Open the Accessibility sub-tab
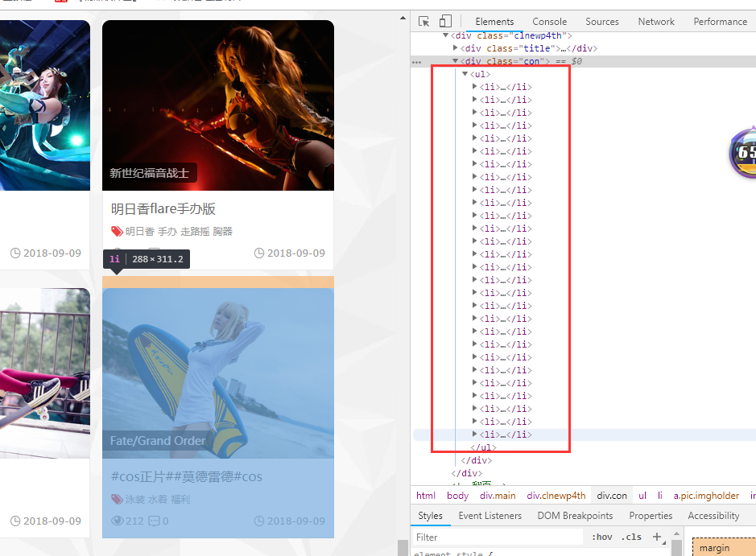756x556 pixels. (x=713, y=516)
